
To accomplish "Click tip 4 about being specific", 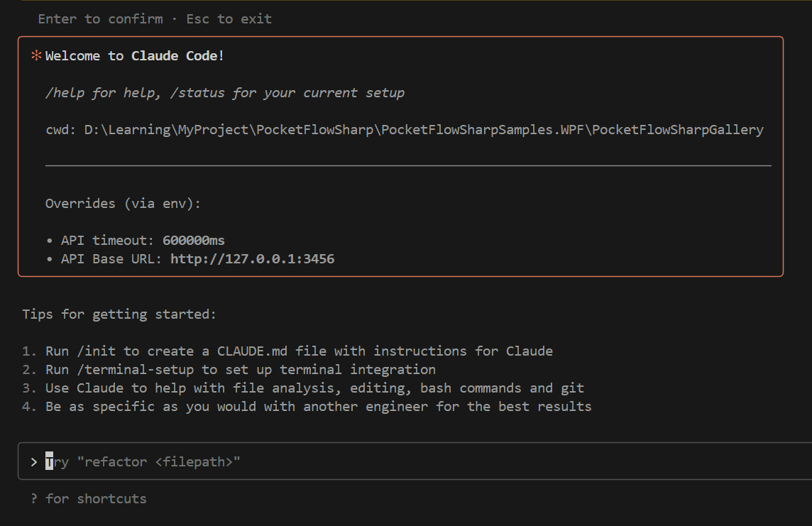I will click(318, 407).
